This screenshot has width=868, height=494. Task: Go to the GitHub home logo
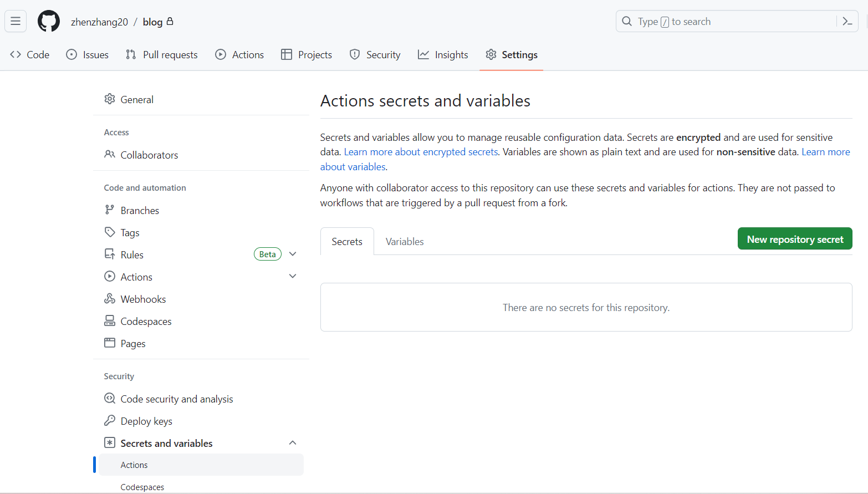(49, 21)
